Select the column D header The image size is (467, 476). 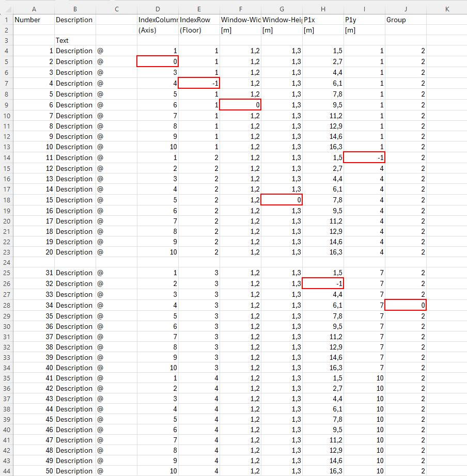point(158,9)
